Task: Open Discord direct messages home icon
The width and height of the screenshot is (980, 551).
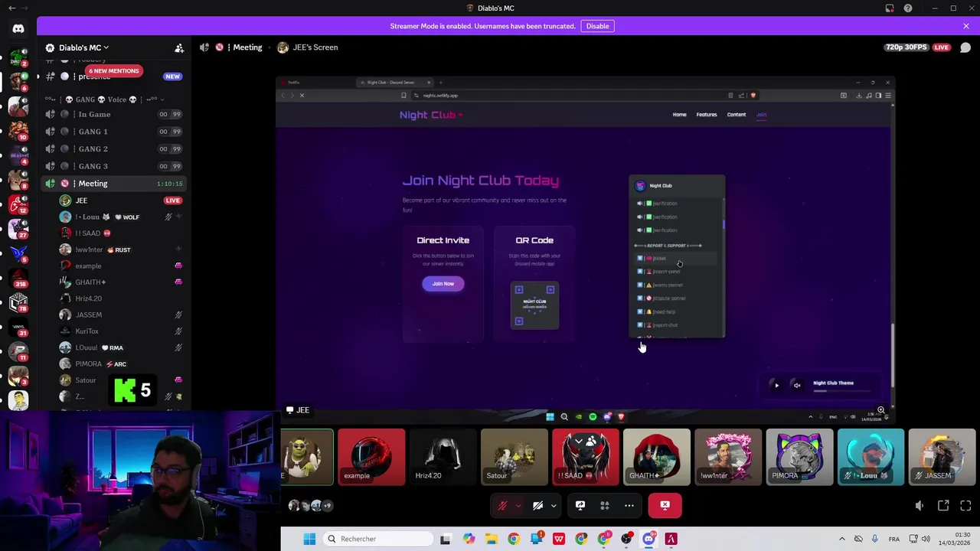Action: tap(18, 29)
